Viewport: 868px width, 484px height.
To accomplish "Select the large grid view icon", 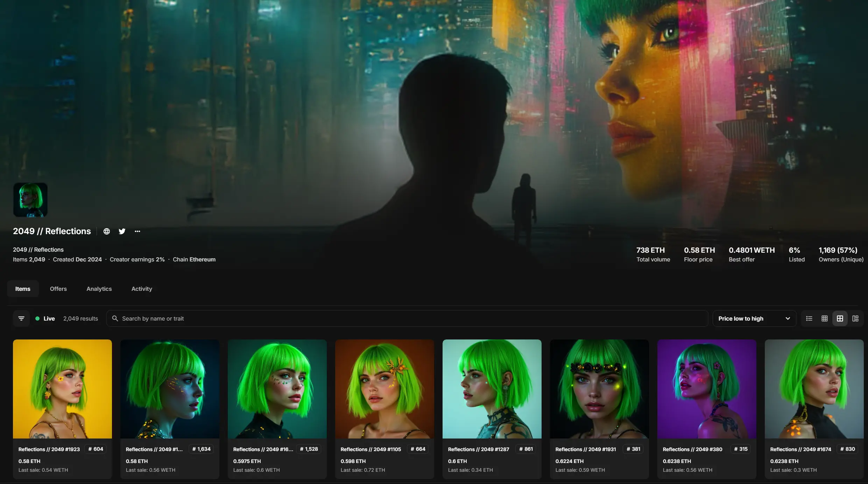I will click(x=840, y=318).
